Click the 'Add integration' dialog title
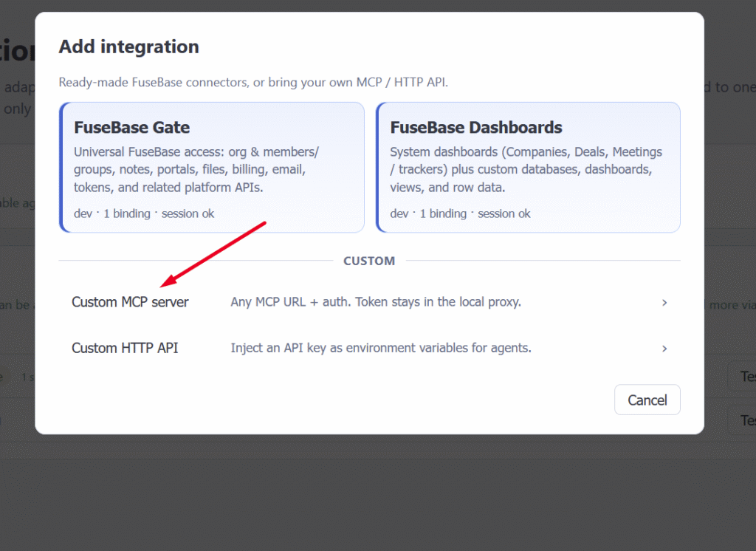This screenshot has width=756, height=551. coord(128,47)
